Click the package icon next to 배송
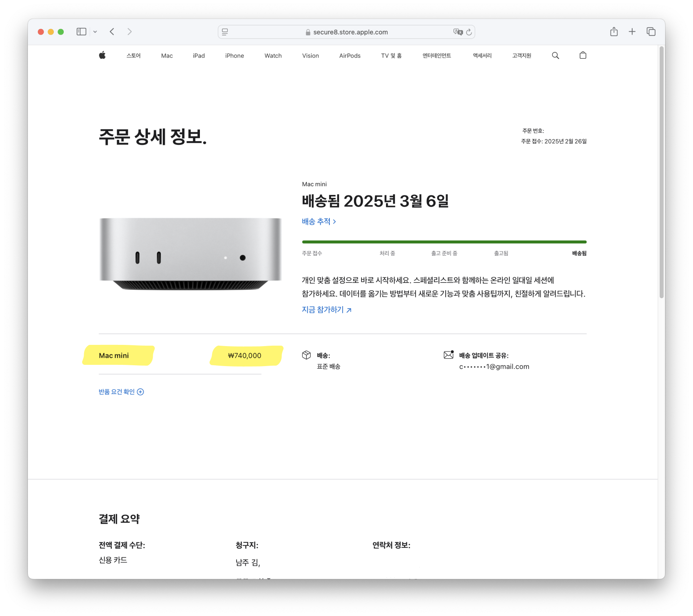The height and width of the screenshot is (616, 693). 307,355
